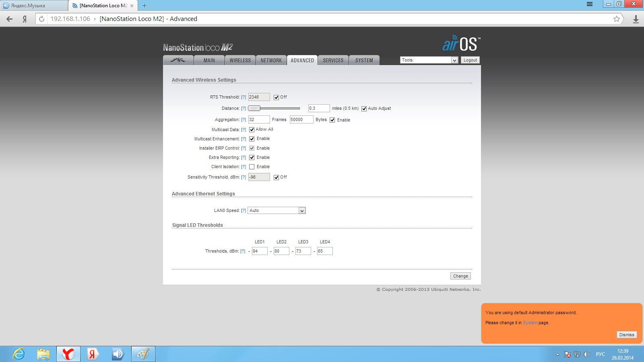
Task: Open help for Client Isolation
Action: click(244, 167)
